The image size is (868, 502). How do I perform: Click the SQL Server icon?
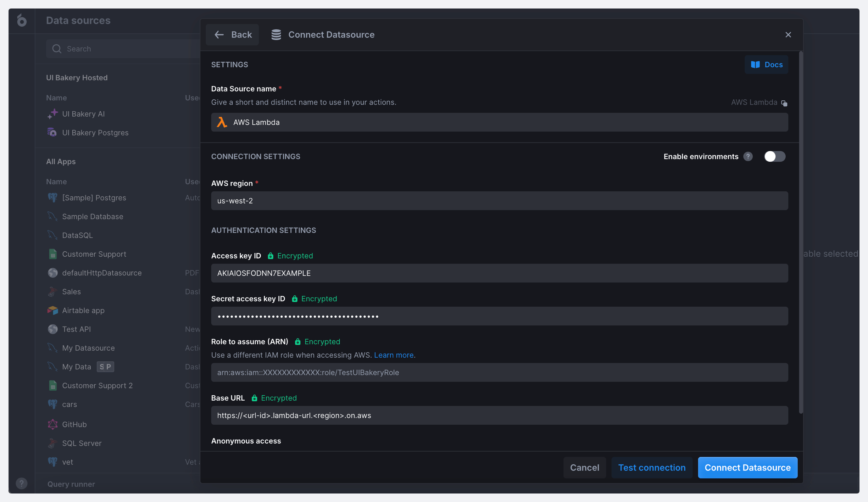click(52, 443)
